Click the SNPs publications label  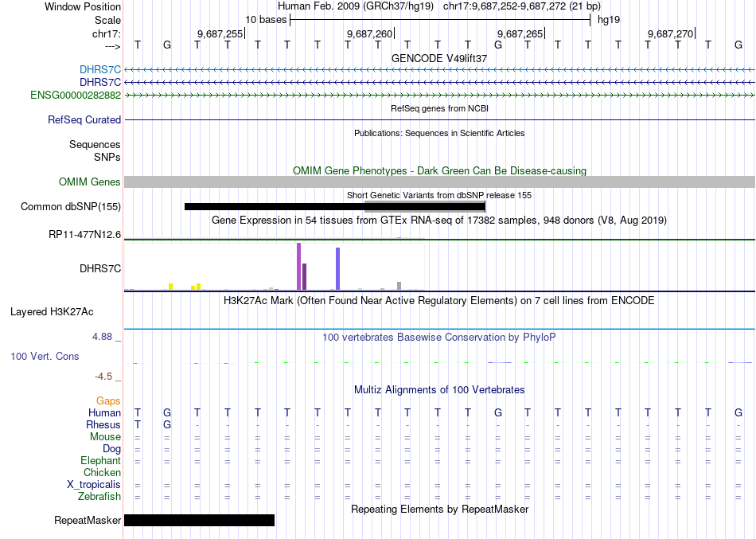107,157
